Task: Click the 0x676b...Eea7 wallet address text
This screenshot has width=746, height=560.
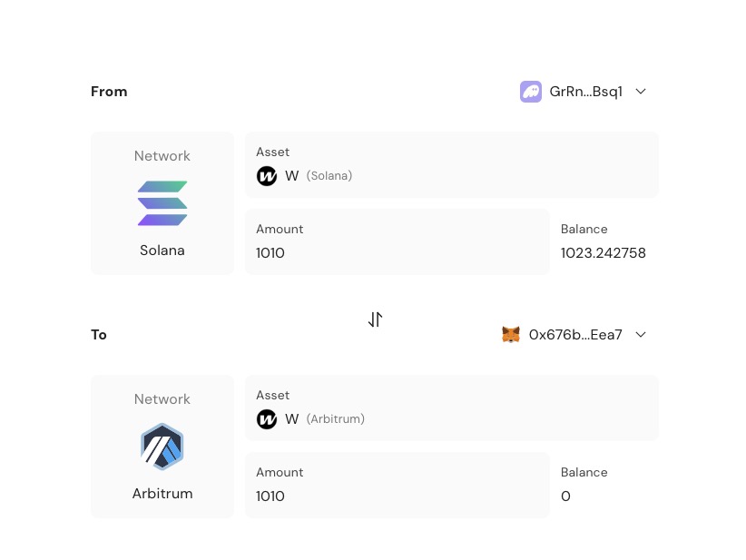Action: (575, 335)
